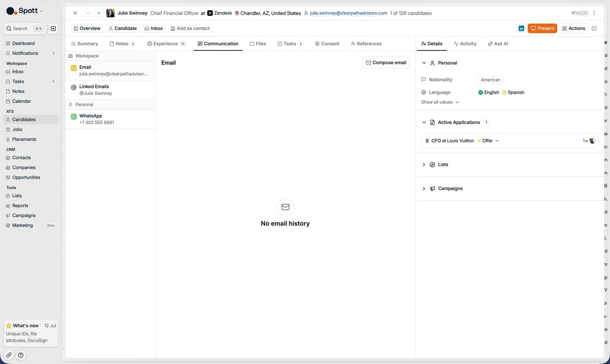Click the Spott logo workspace switcher
The width and height of the screenshot is (610, 364).
point(25,11)
